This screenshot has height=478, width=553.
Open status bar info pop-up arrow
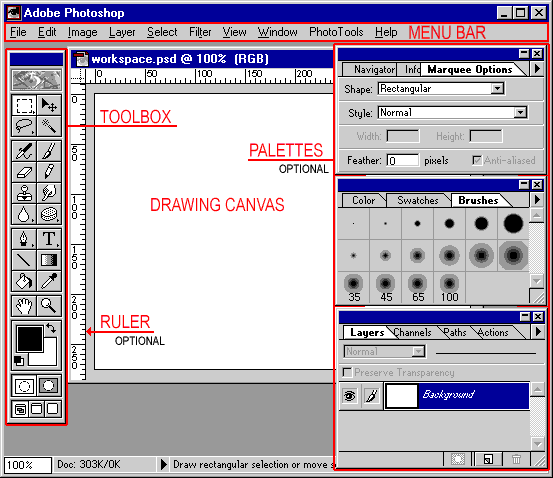pos(163,464)
